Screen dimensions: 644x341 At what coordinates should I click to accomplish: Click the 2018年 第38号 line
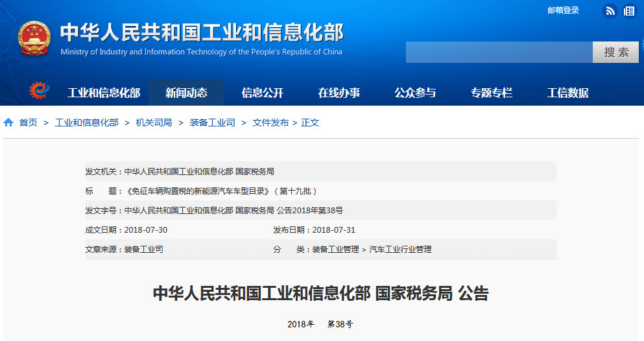320,324
